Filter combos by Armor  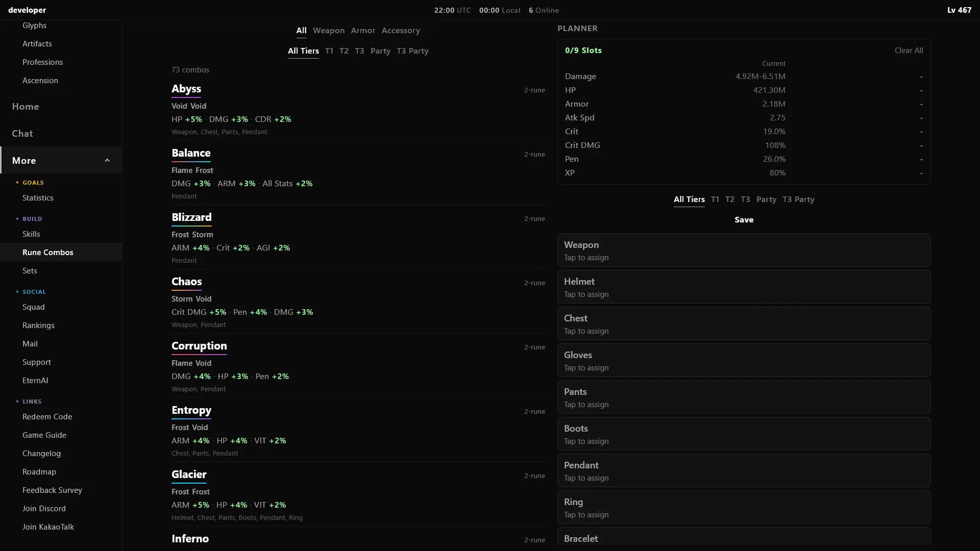[x=363, y=31]
